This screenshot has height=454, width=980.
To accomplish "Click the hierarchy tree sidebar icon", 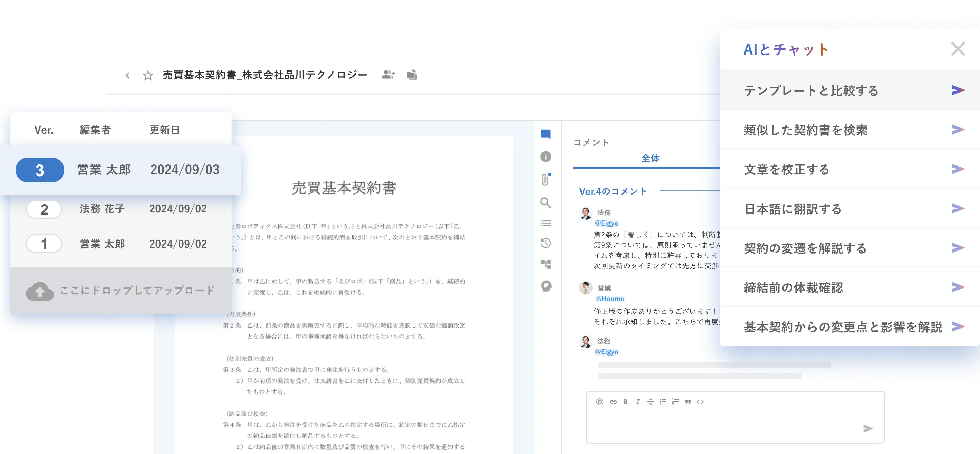I will click(x=546, y=264).
